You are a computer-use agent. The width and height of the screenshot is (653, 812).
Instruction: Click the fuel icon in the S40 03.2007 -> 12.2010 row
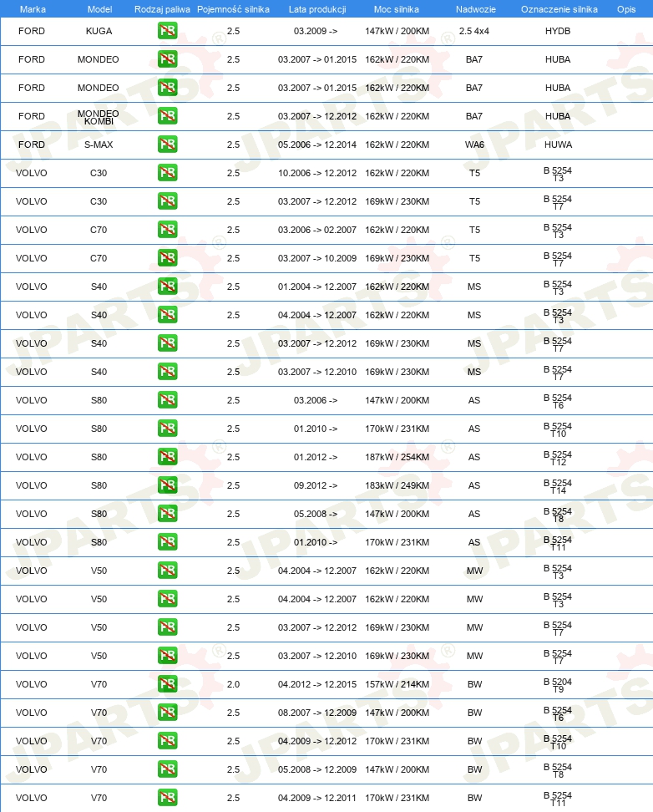pyautogui.click(x=167, y=372)
